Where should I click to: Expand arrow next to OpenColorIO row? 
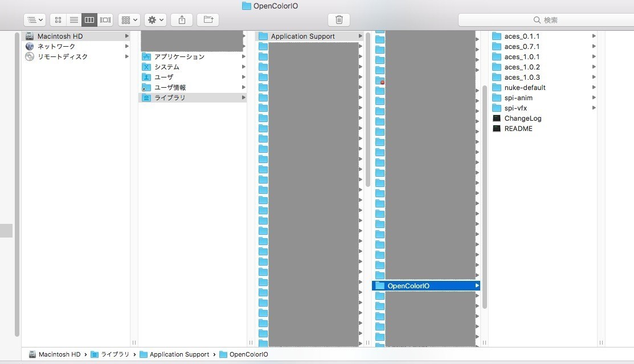tap(477, 285)
